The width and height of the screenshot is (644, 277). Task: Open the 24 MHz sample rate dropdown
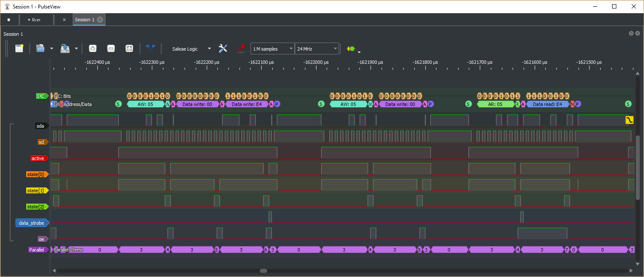[x=317, y=49]
